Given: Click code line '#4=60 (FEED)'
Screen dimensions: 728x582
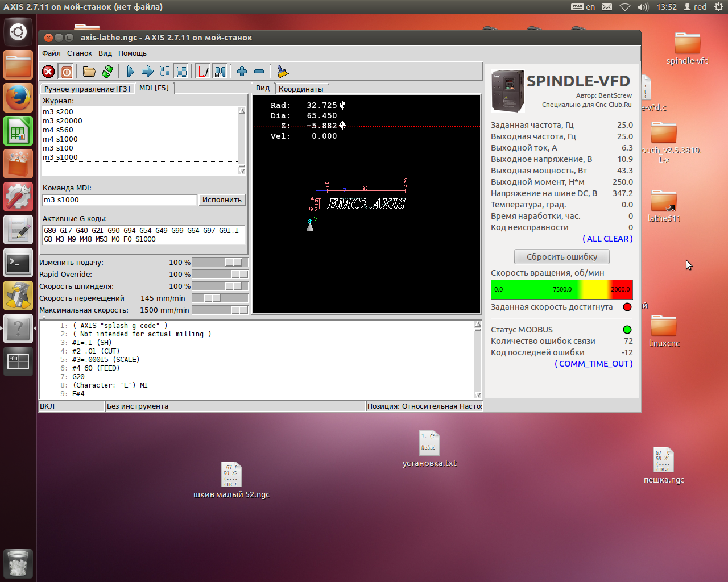Looking at the screenshot, I should [x=96, y=368].
